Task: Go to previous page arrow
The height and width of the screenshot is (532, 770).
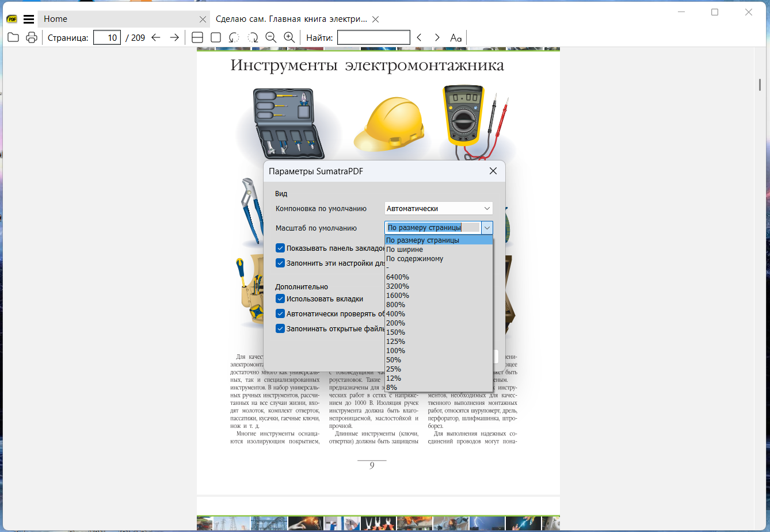Action: [156, 38]
